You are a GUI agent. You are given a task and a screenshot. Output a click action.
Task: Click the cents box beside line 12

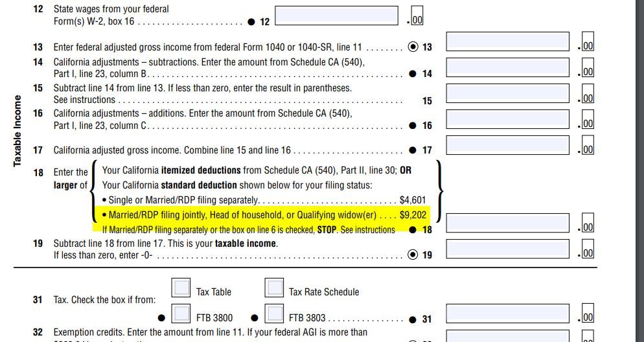click(x=417, y=16)
